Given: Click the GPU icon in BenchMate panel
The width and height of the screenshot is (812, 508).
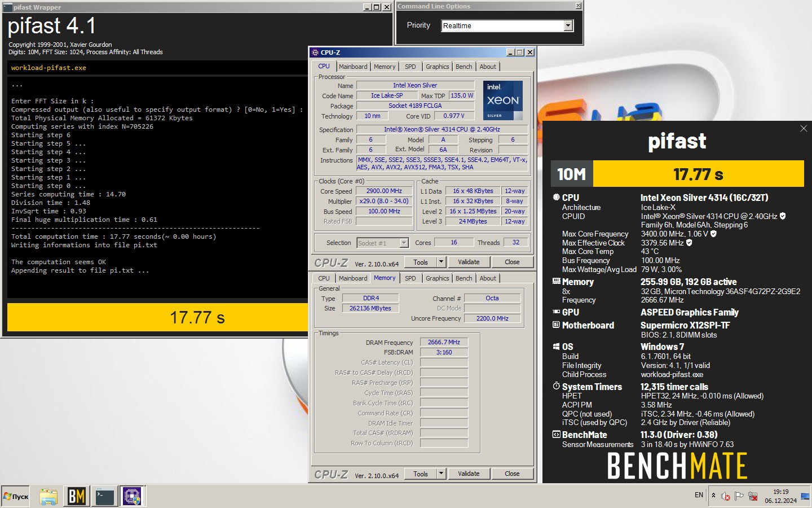Looking at the screenshot, I should tap(556, 312).
